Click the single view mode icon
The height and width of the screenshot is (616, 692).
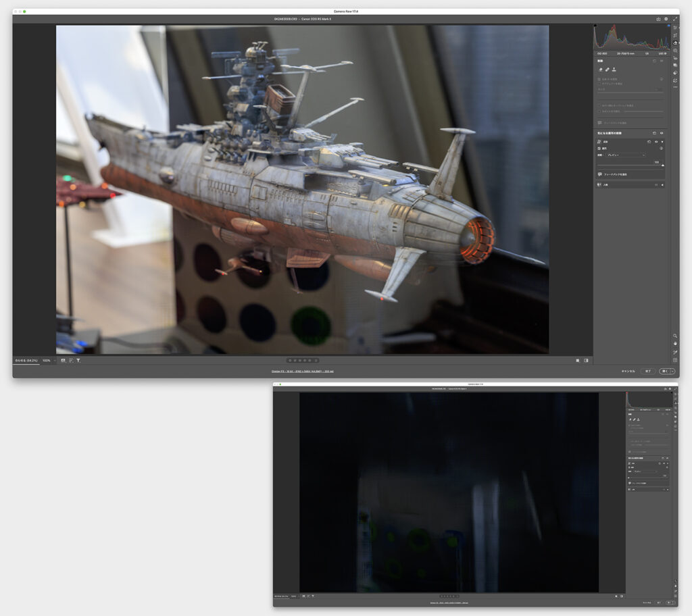(577, 361)
